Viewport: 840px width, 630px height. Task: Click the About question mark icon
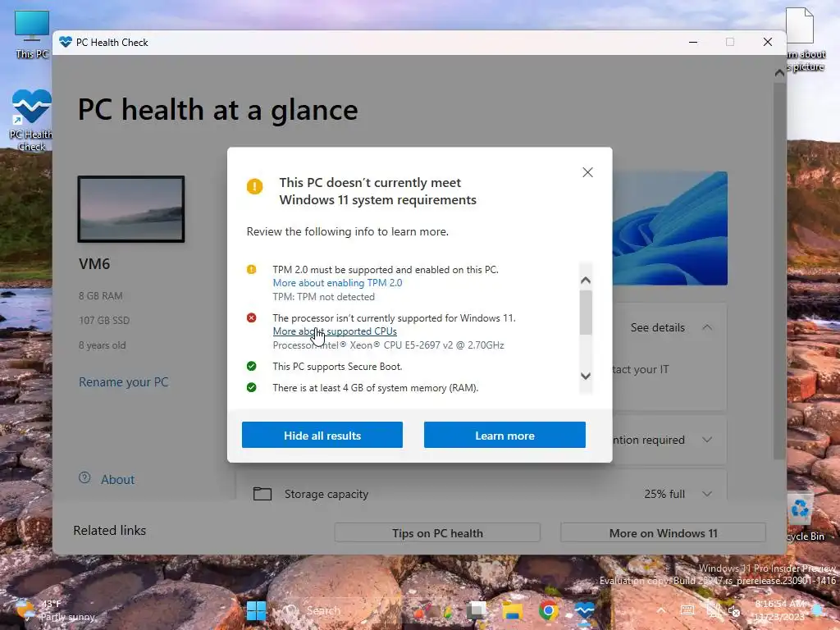[84, 478]
